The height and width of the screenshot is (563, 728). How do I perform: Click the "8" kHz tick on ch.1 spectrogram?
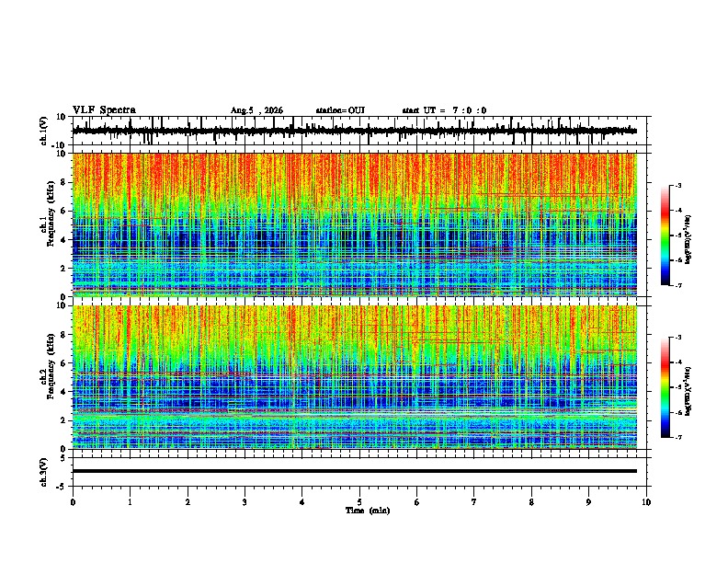64,182
